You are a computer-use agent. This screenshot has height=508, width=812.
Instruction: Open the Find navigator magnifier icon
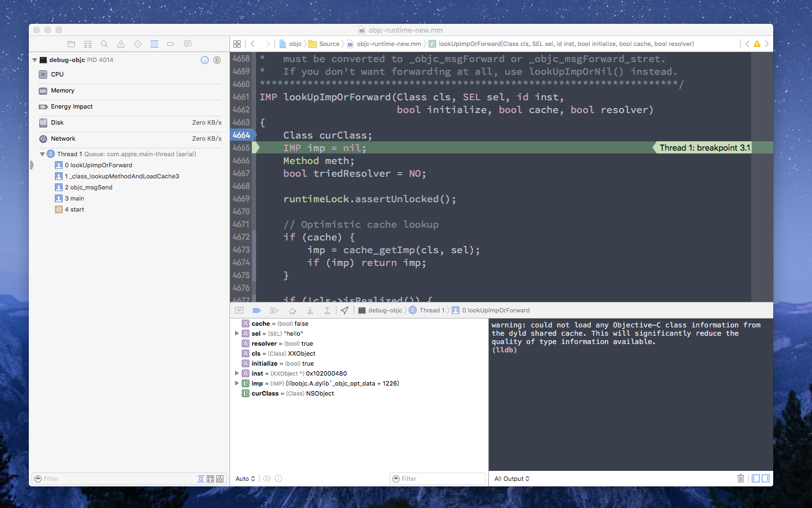tap(104, 44)
